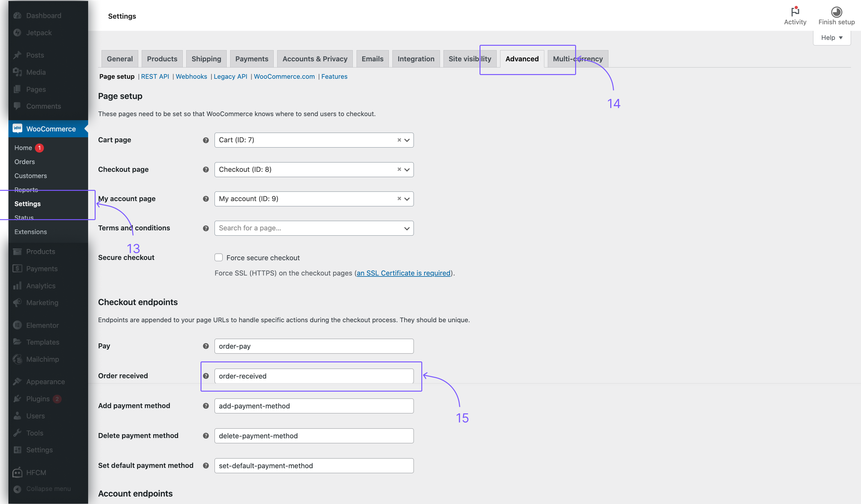
Task: Expand the Help dropdown
Action: (x=831, y=37)
